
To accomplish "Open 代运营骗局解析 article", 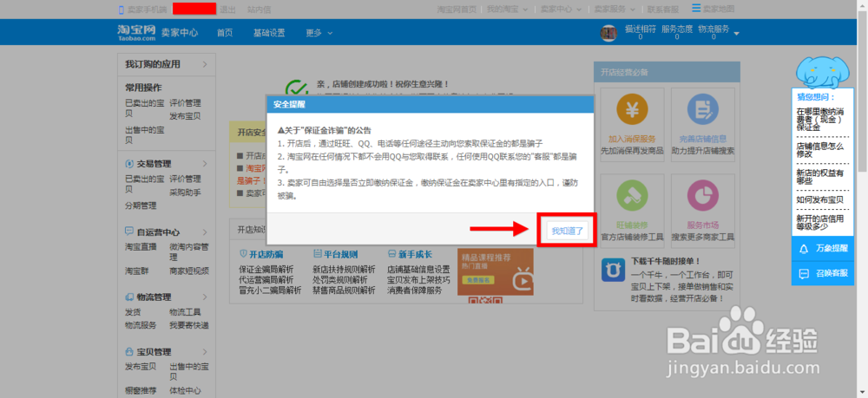I will (x=266, y=280).
